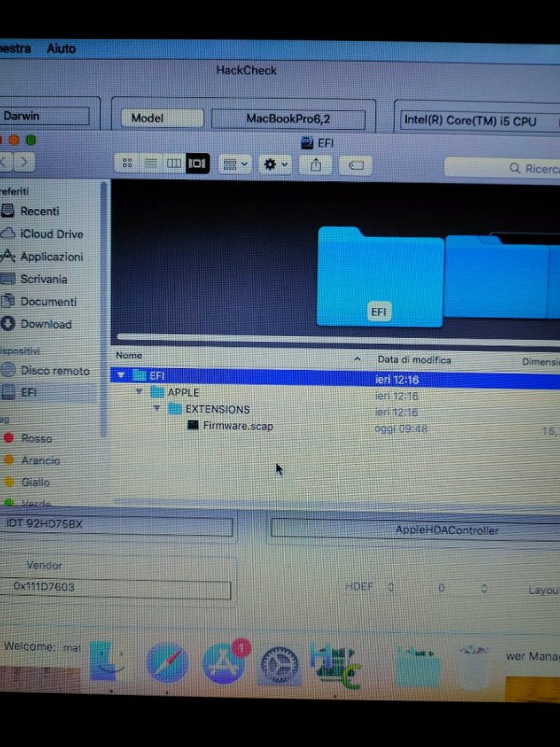Open System Preferences from the Dock
The width and height of the screenshot is (560, 747).
point(279,665)
